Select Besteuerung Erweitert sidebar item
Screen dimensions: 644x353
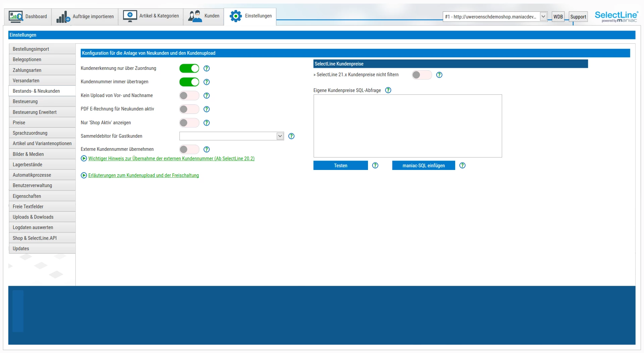coord(42,112)
